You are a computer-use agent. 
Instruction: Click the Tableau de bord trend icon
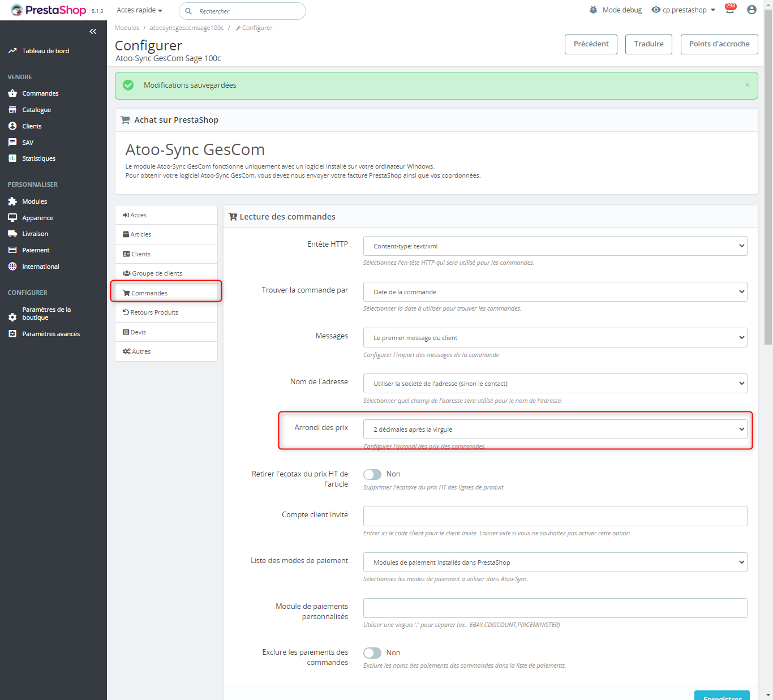click(12, 51)
